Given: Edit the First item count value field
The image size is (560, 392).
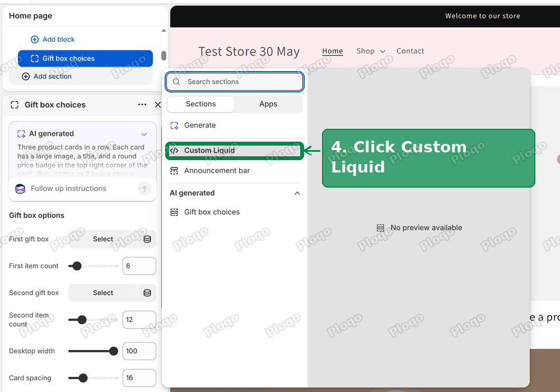Looking at the screenshot, I should click(139, 266).
